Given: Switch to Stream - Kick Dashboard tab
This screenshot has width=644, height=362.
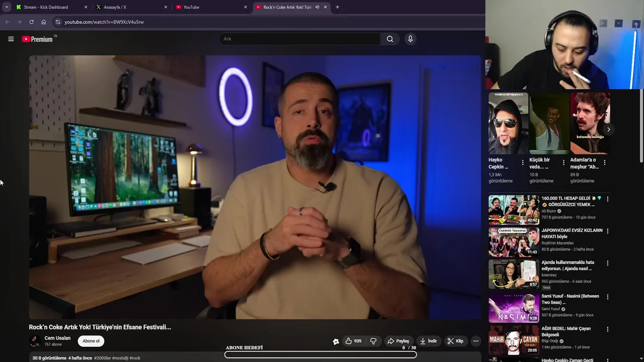Looking at the screenshot, I should 46,7.
